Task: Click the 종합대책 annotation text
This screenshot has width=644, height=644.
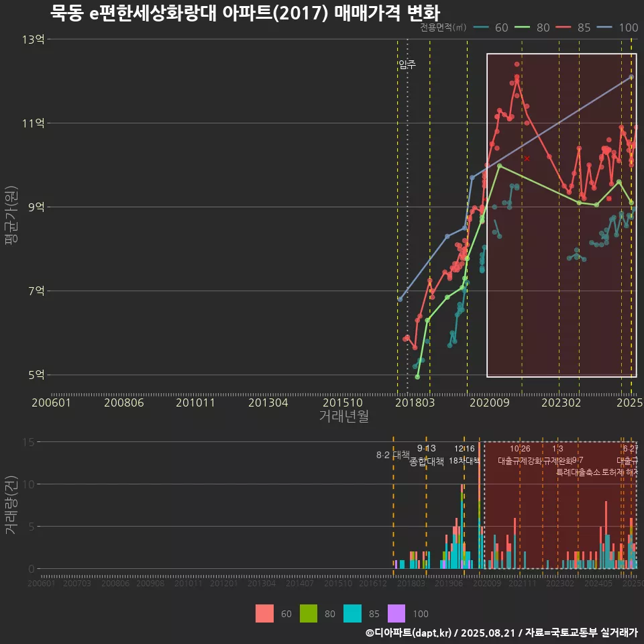Action: [x=427, y=462]
